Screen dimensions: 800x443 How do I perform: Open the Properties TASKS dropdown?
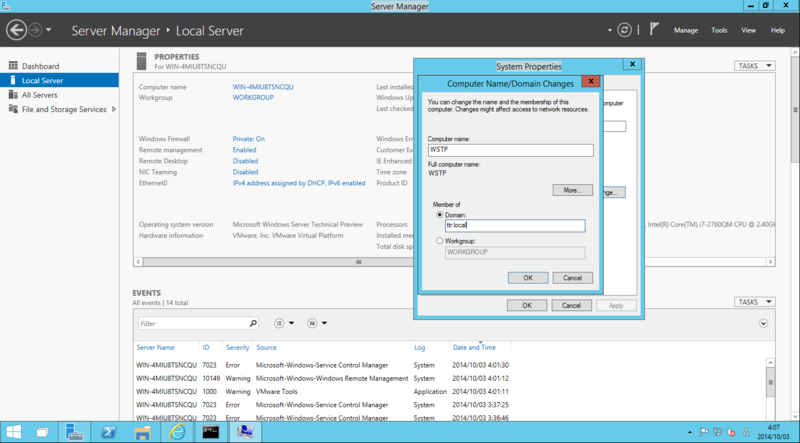(x=755, y=66)
